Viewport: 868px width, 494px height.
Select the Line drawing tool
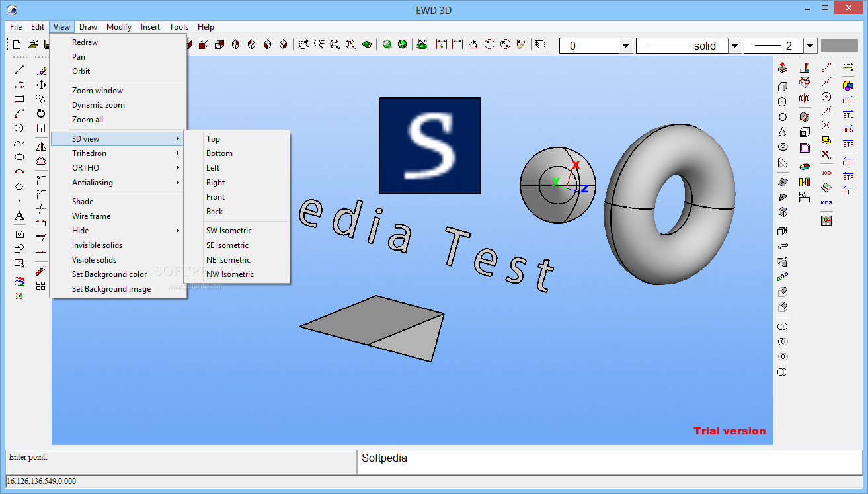[19, 69]
